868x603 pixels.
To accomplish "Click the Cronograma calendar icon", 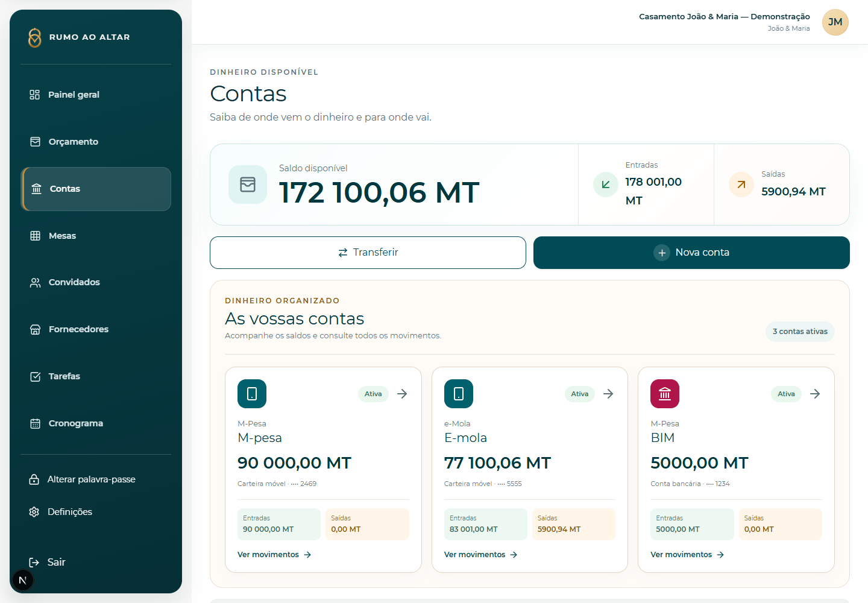I will point(36,423).
